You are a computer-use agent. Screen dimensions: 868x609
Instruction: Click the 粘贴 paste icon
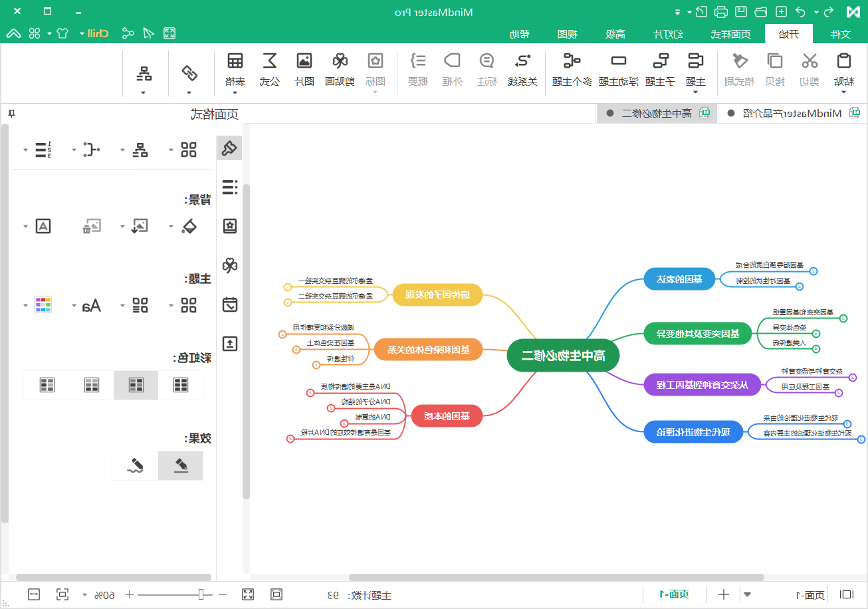pos(843,61)
